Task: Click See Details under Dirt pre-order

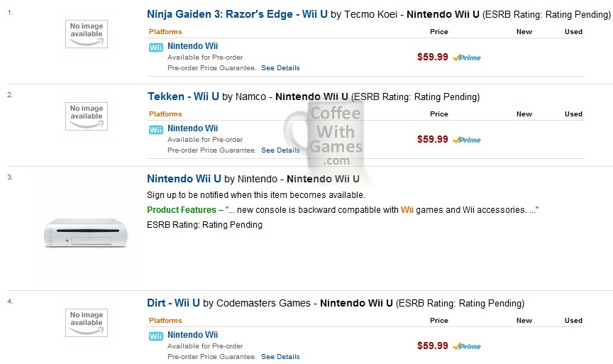Action: coord(280,357)
